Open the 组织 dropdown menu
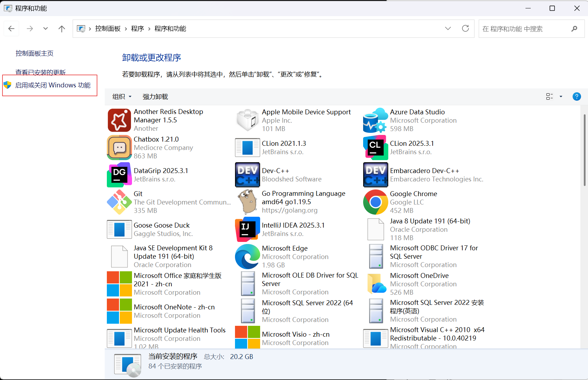The width and height of the screenshot is (588, 380). (122, 96)
